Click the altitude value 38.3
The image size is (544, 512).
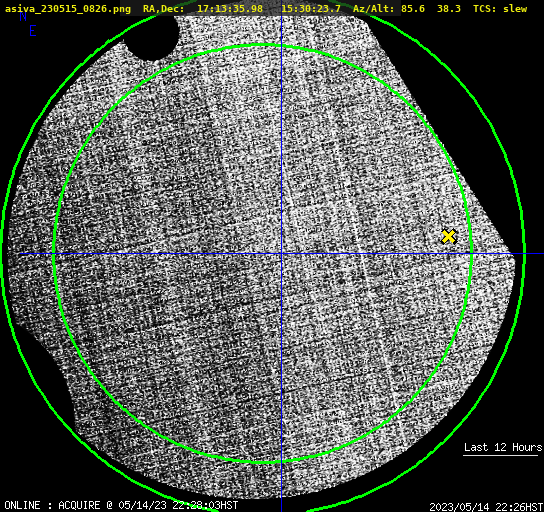point(449,9)
